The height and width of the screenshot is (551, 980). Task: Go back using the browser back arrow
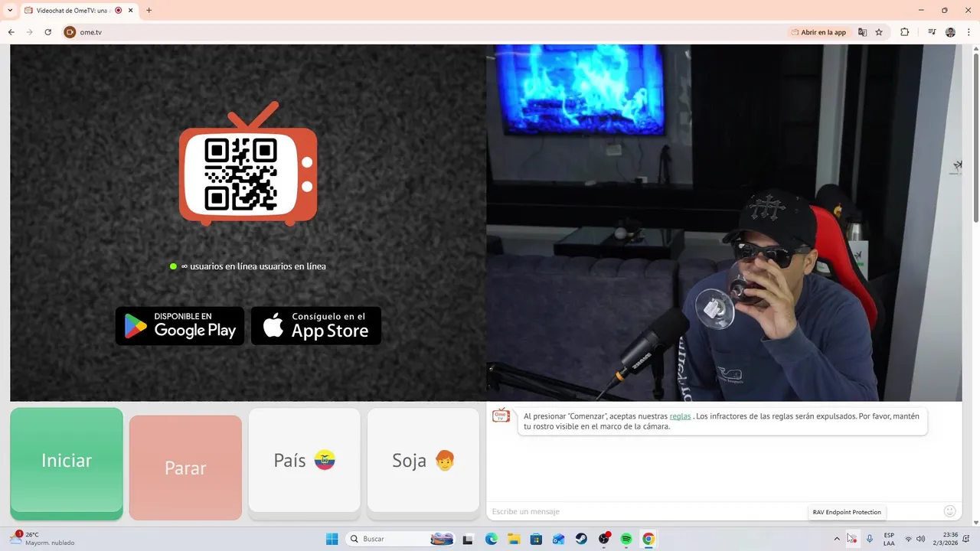[11, 32]
